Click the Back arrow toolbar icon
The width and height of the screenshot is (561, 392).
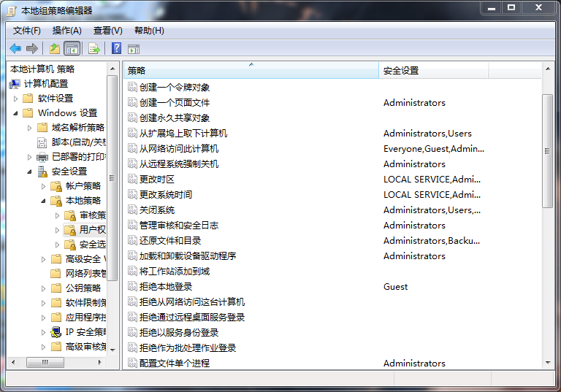15,48
